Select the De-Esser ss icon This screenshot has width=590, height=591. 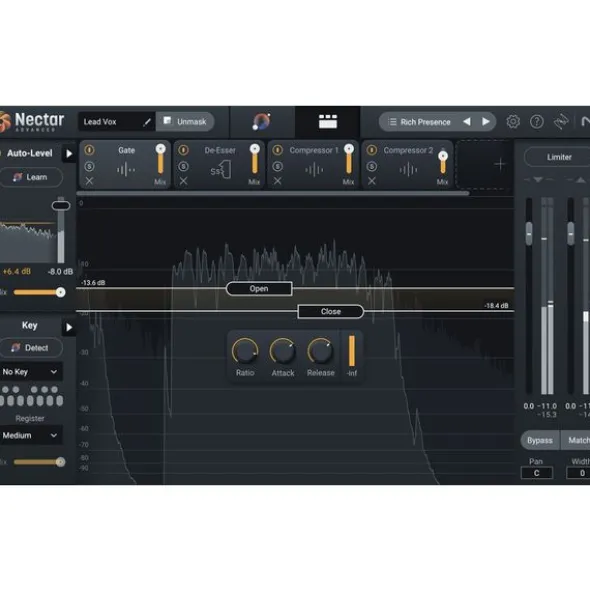[220, 170]
